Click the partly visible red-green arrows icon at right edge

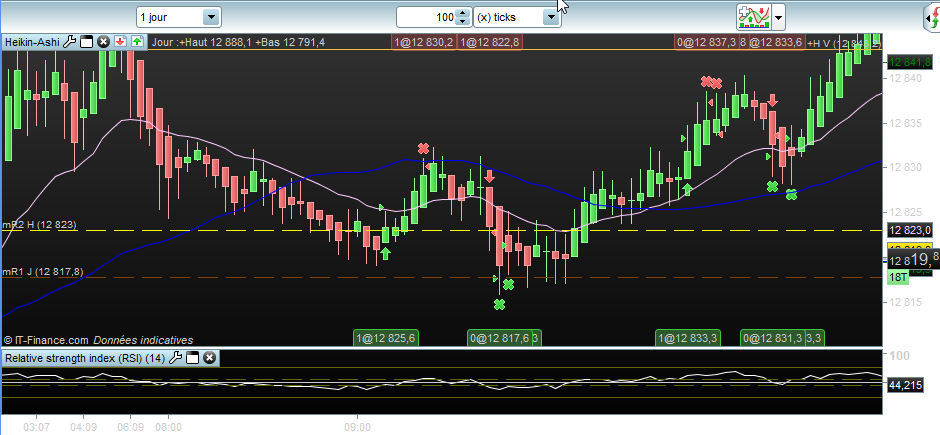coord(932,18)
